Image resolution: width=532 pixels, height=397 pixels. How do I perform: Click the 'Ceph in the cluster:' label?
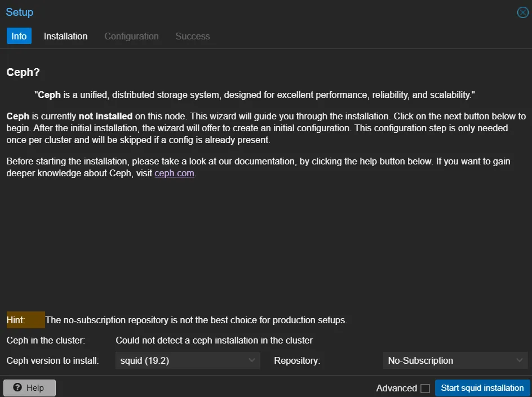click(x=46, y=340)
